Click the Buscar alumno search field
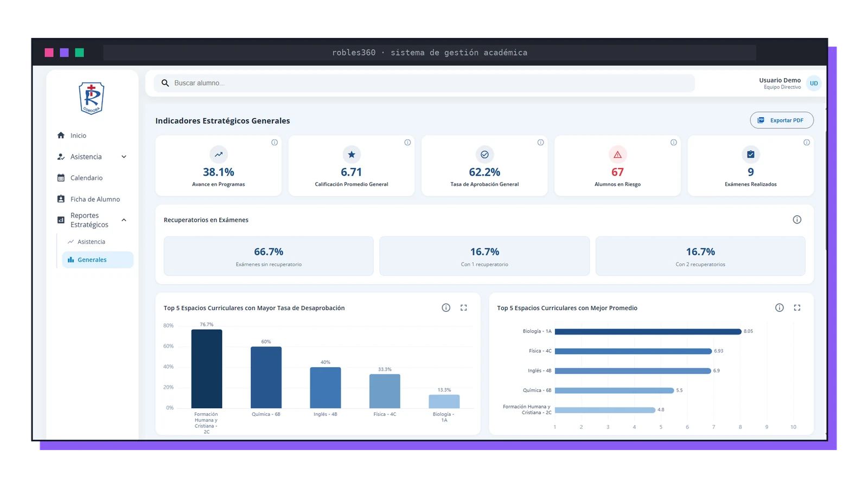Viewport: 868px width, 488px height. 424,83
